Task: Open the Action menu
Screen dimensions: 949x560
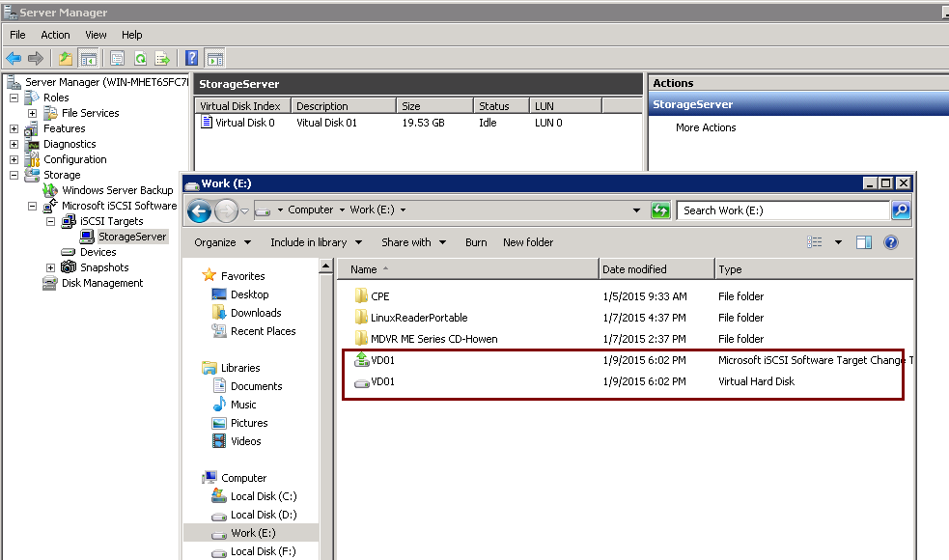Action: tap(55, 35)
